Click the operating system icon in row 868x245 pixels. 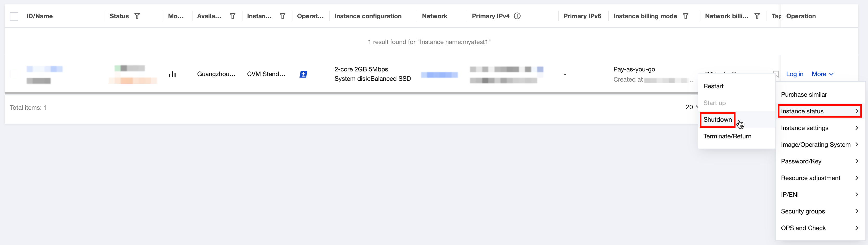[x=303, y=74]
